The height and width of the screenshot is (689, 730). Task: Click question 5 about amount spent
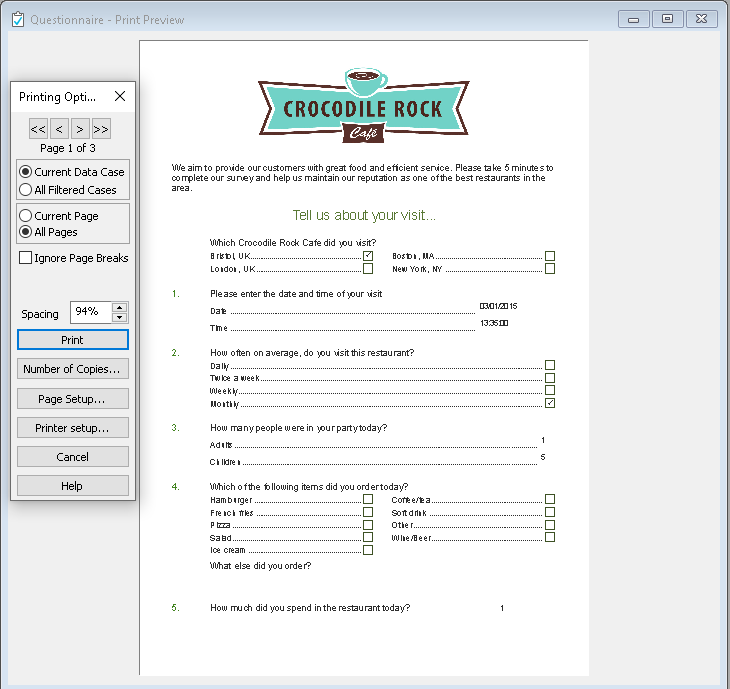(x=310, y=608)
